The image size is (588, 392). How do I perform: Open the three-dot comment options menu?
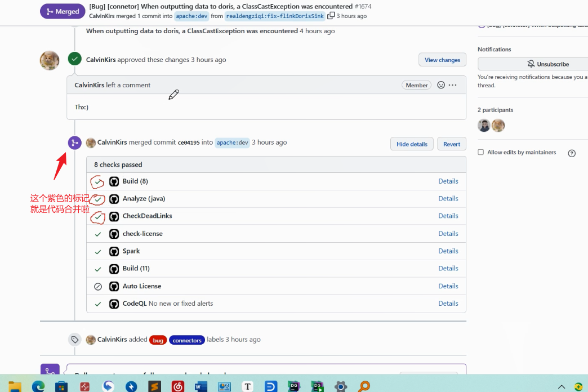(453, 85)
